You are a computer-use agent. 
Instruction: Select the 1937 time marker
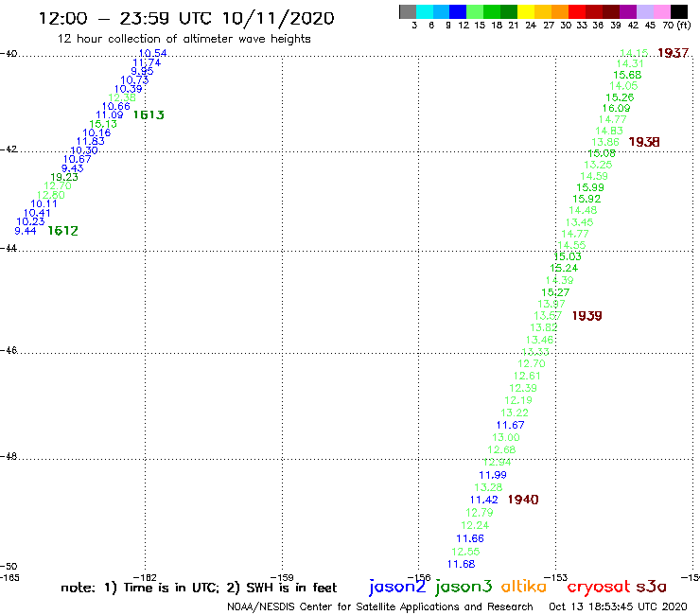pos(673,53)
